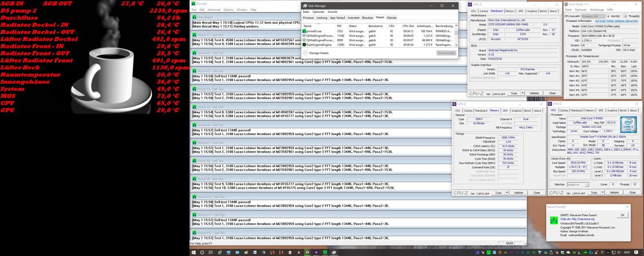Click OK in About Prime95 dialog
This screenshot has height=256, width=644.
pyautogui.click(x=622, y=215)
